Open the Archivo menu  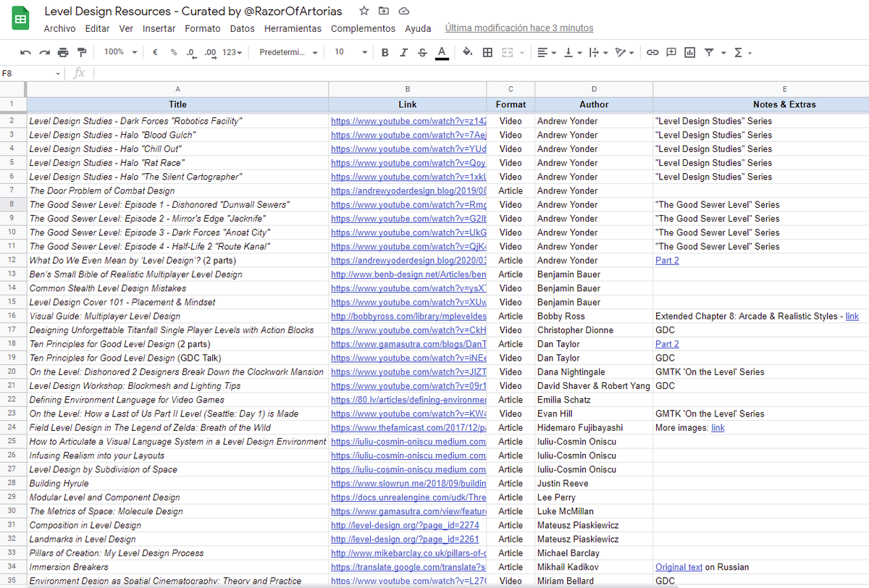[59, 28]
